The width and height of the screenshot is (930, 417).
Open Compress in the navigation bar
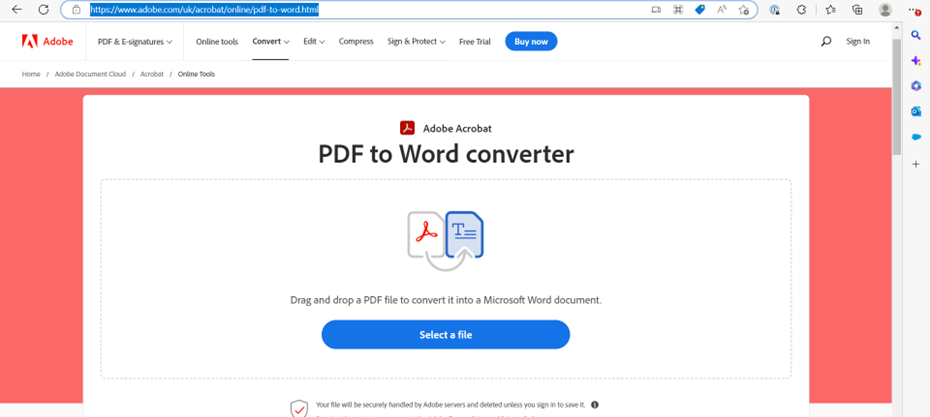tap(356, 42)
